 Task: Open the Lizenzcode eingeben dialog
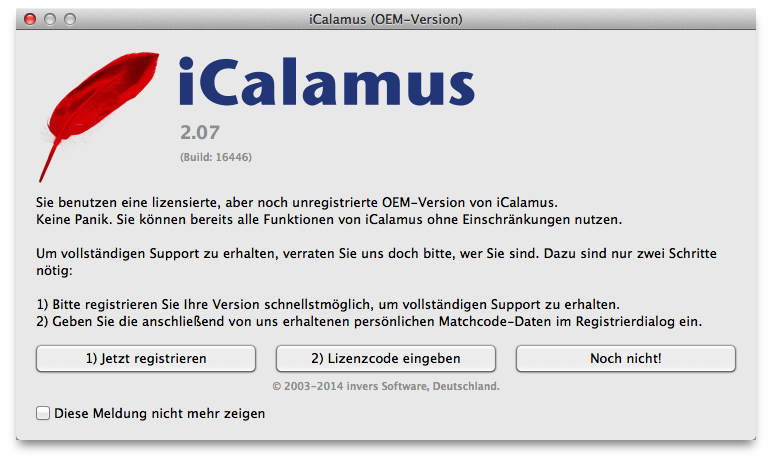(386, 358)
